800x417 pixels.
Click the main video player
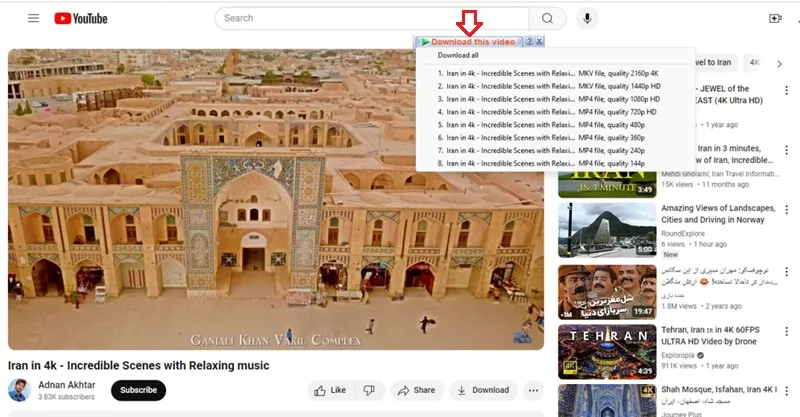pyautogui.click(x=276, y=200)
